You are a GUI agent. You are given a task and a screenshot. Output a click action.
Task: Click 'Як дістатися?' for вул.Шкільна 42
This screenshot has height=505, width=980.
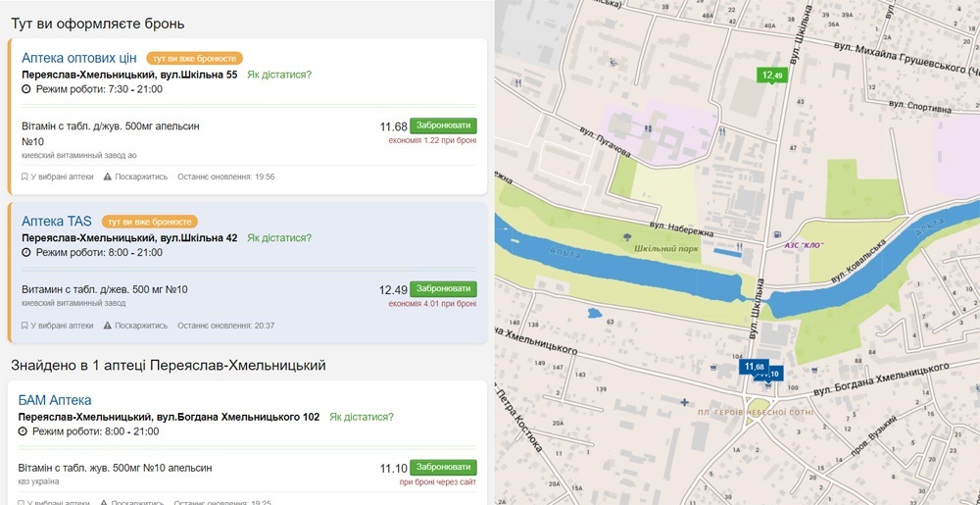tap(278, 238)
